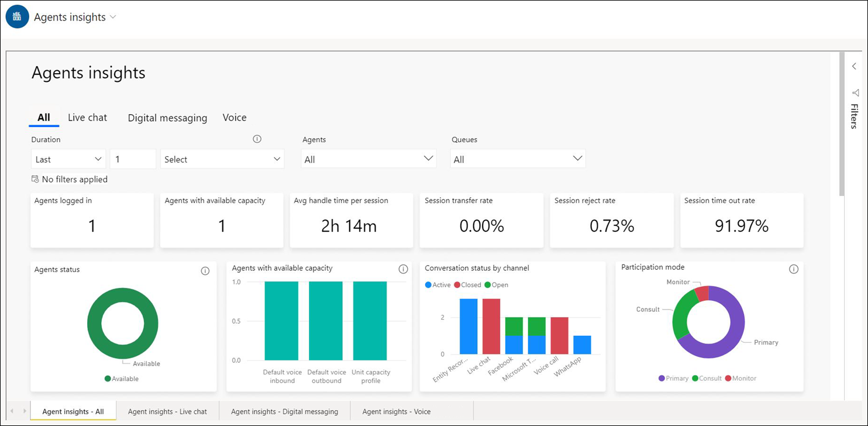868x426 pixels.
Task: Click the WhatsApp blue bar
Action: (x=583, y=345)
